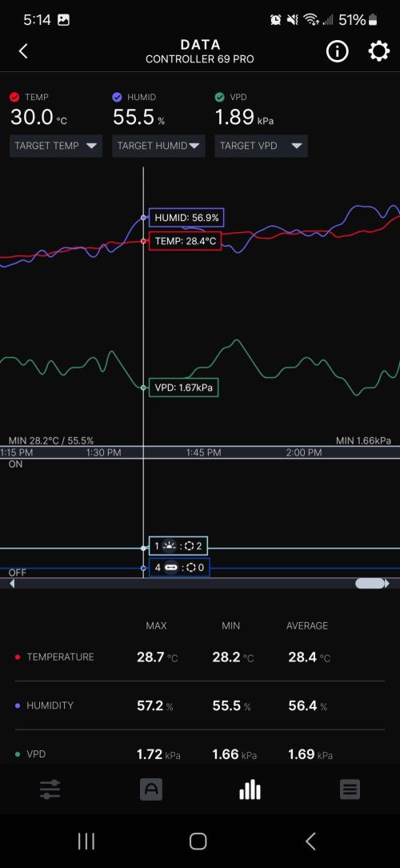This screenshot has width=400, height=868.
Task: Tap the port 4 device icon
Action: click(170, 568)
